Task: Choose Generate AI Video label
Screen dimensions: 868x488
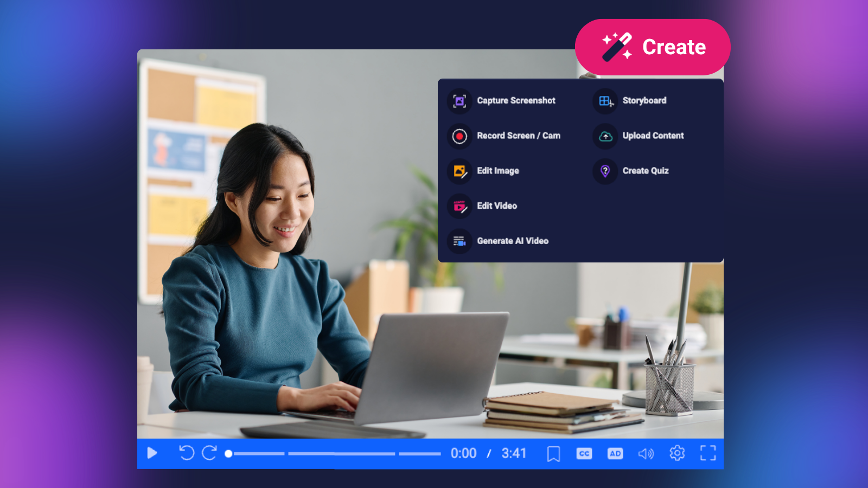Action: 513,241
